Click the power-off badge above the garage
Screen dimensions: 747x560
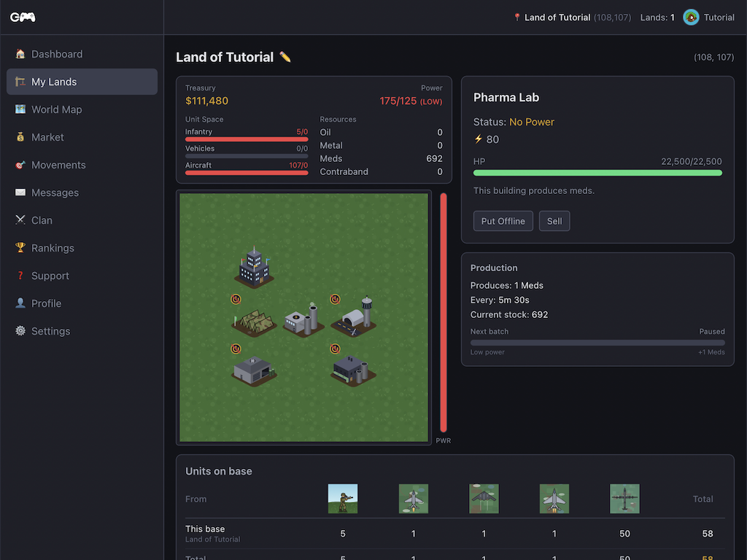(x=236, y=349)
